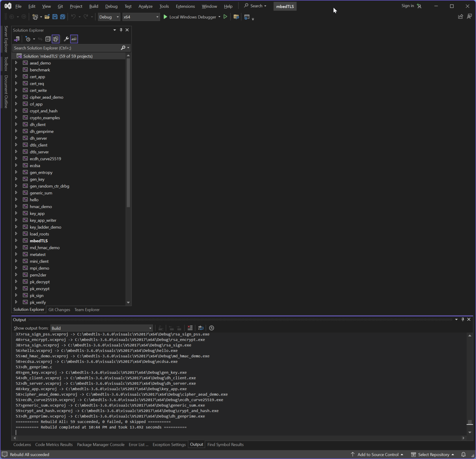The height and width of the screenshot is (459, 476).
Task: Expand the mbedTLS project node
Action: [x=16, y=241]
